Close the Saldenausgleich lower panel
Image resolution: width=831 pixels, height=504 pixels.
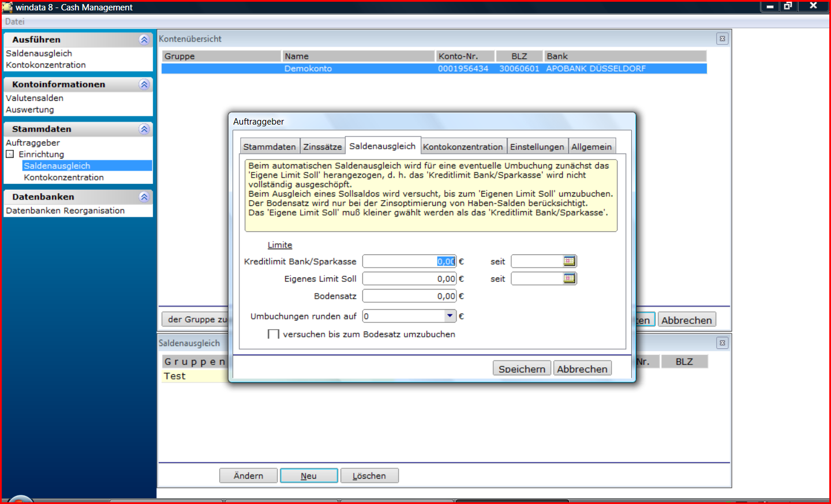[x=722, y=343]
